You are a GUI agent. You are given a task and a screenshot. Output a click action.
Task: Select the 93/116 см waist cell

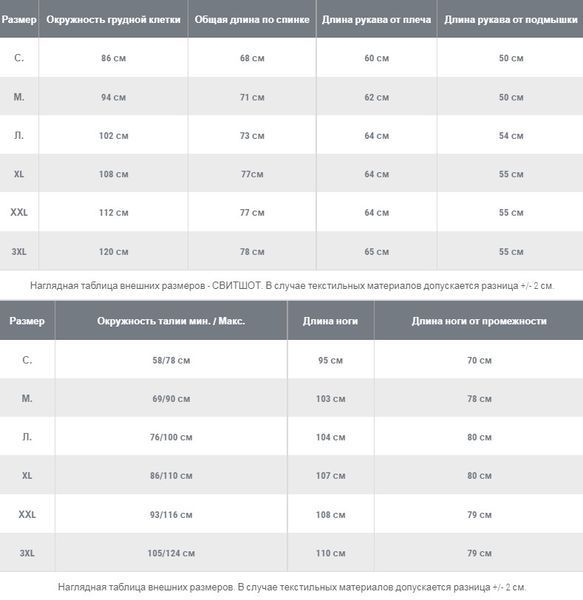pyautogui.click(x=171, y=515)
